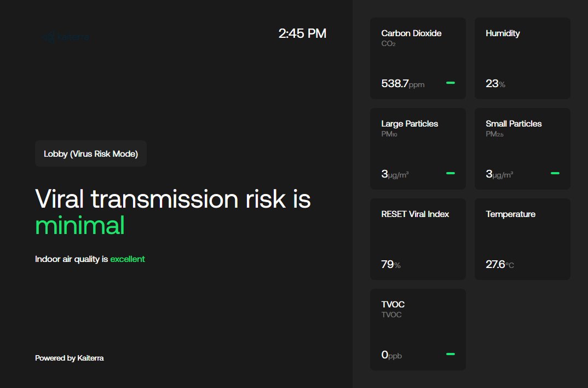Click the 79% viral index value
Image resolution: width=588 pixels, height=388 pixels.
391,264
